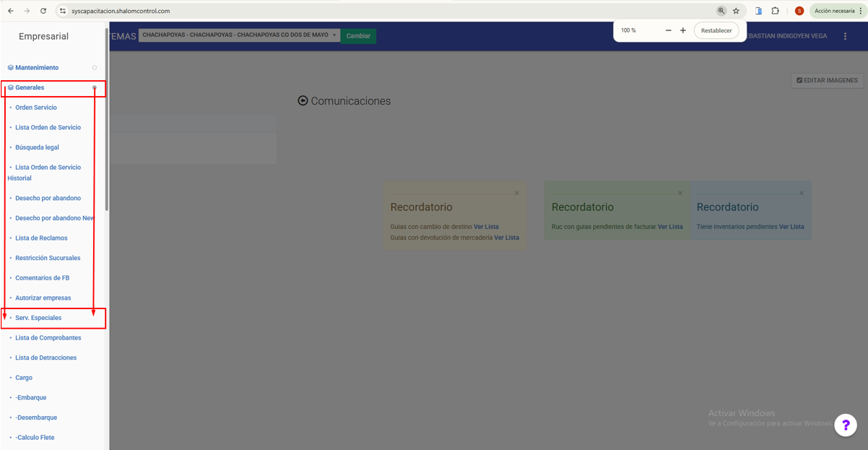
Task: Open Serv. Especiales in the sidebar
Action: click(x=38, y=318)
